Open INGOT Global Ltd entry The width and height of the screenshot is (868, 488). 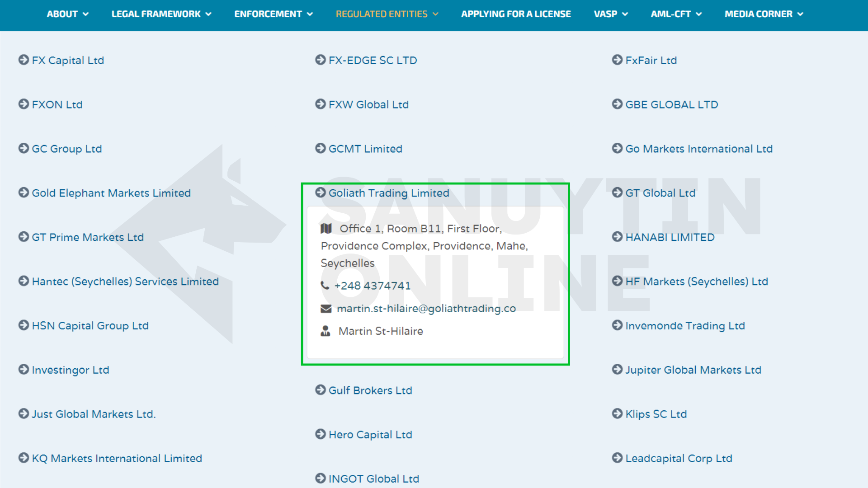[374, 479]
